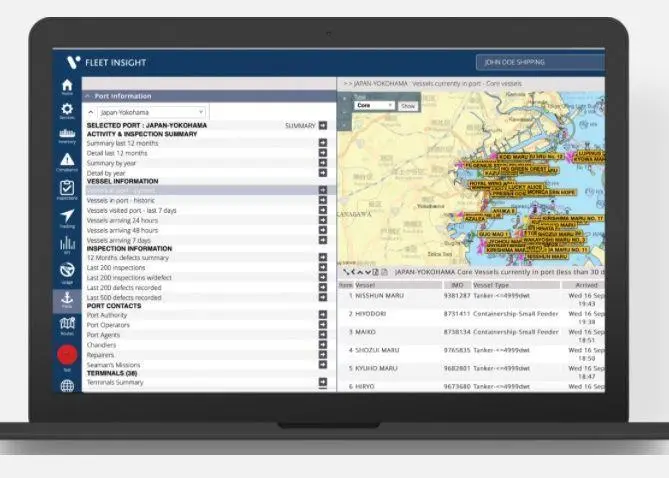Select Port Operators entry
This screenshot has width=669, height=478.
coord(108,325)
